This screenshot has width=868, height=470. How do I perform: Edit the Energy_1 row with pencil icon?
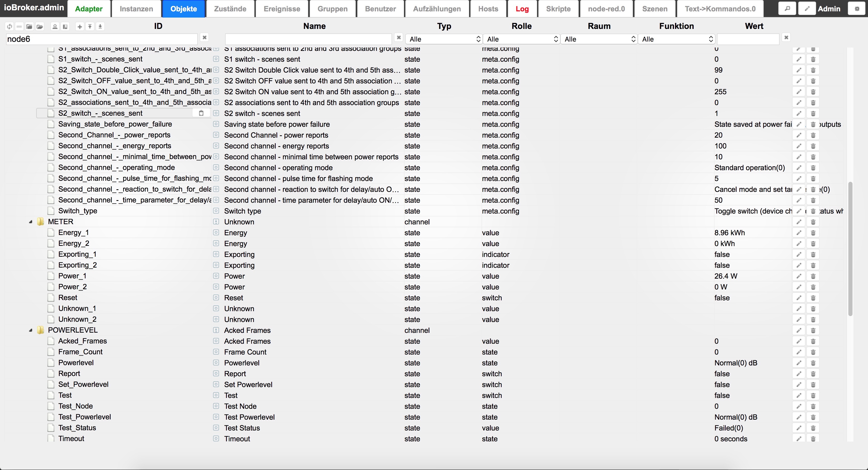(799, 233)
